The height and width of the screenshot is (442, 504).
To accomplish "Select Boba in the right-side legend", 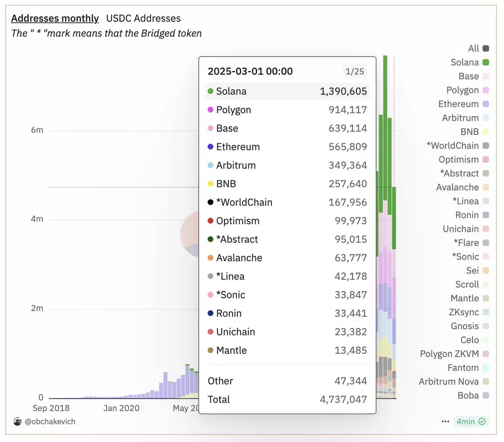I will (473, 395).
